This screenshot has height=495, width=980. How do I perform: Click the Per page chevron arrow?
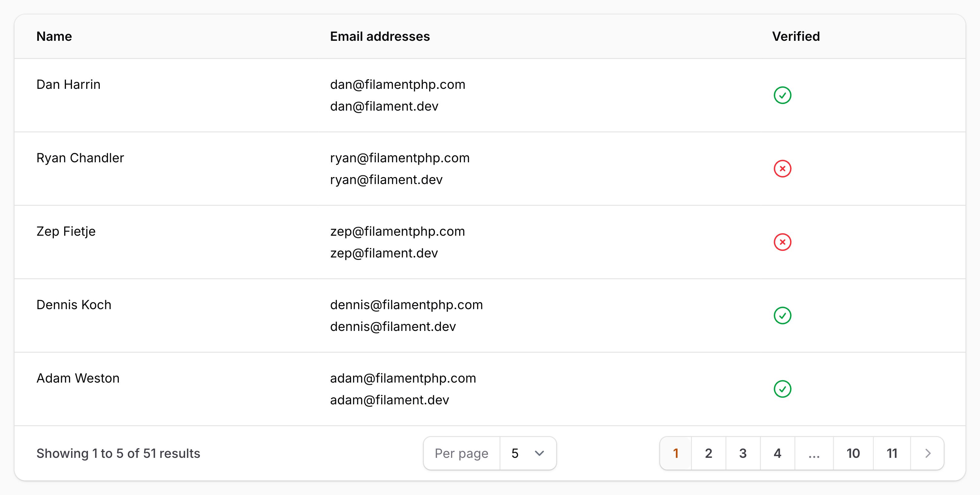pyautogui.click(x=539, y=453)
